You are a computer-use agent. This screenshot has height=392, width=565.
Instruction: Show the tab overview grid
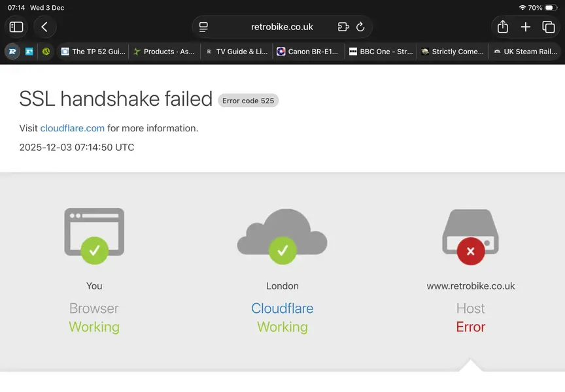(549, 27)
